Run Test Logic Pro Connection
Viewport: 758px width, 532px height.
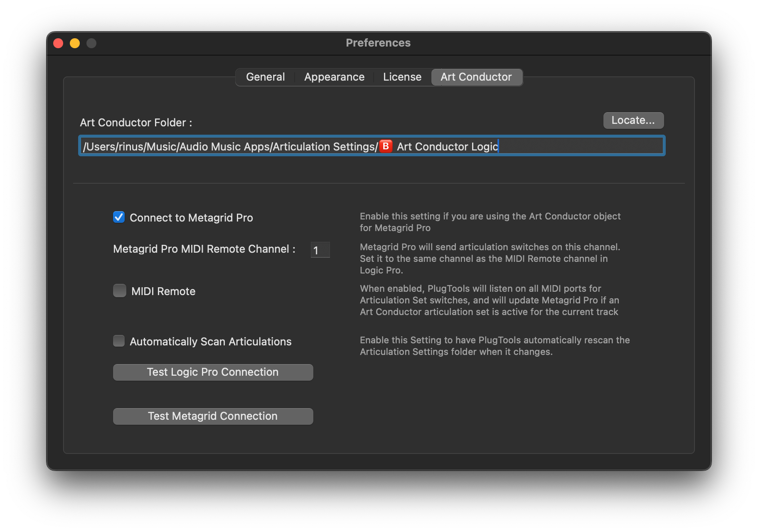click(x=213, y=372)
